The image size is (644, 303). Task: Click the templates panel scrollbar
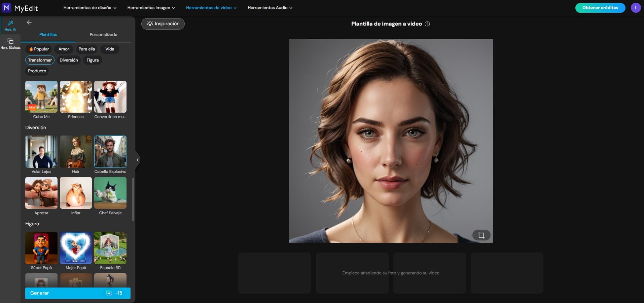133,199
